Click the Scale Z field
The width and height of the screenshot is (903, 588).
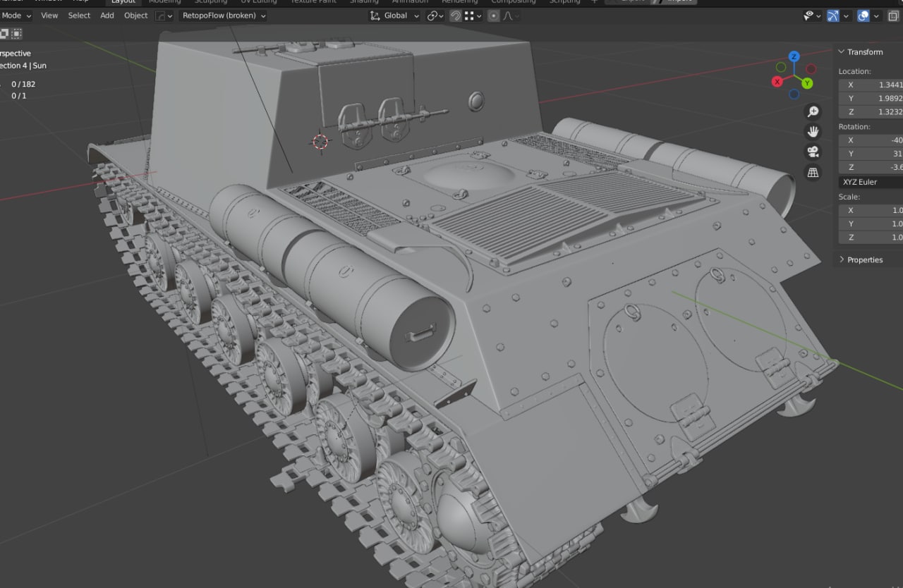coord(871,238)
